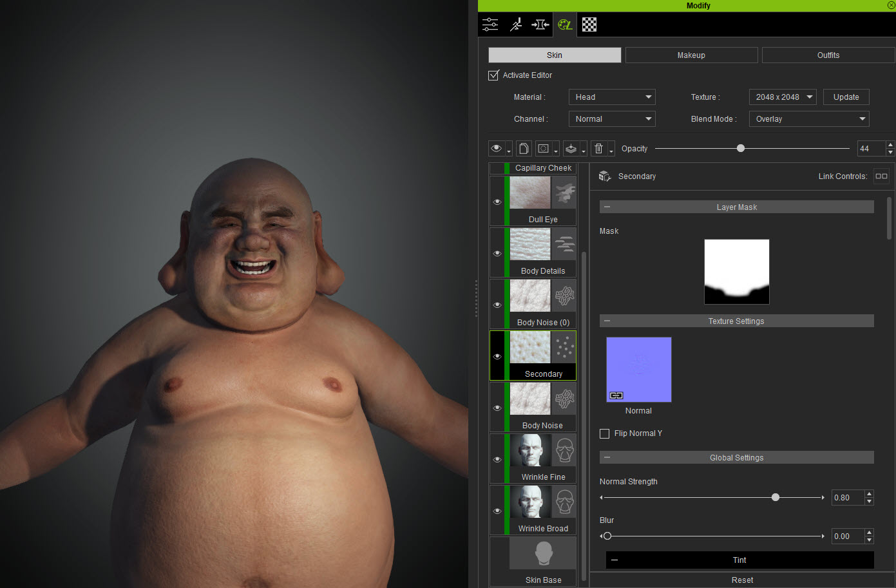Toggle visibility of the Body Noise layer

tap(497, 408)
